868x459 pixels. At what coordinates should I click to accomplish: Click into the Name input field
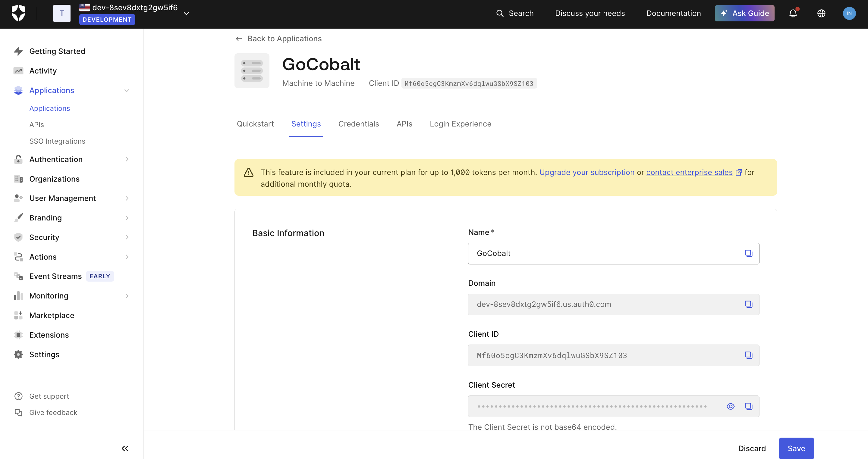point(600,253)
